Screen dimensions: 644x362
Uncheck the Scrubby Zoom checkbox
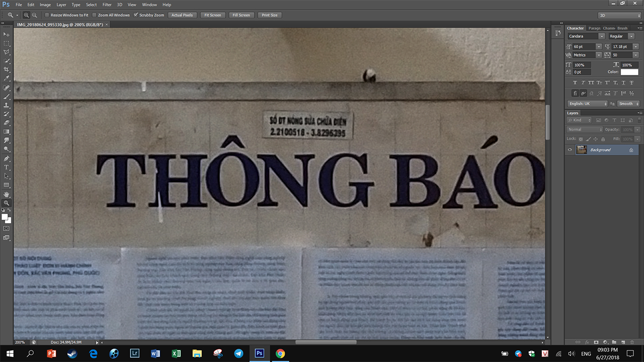[x=136, y=15]
